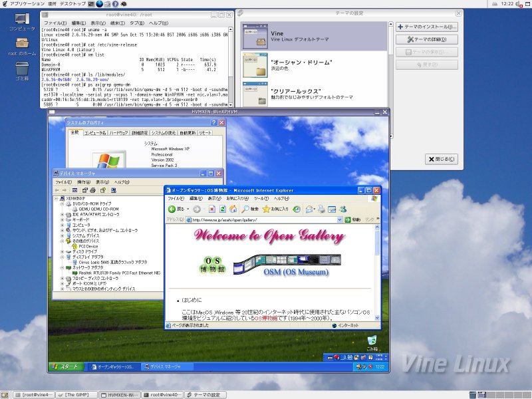
Task: Click the Mail envelope icon in IE toolbar
Action: coord(309,209)
